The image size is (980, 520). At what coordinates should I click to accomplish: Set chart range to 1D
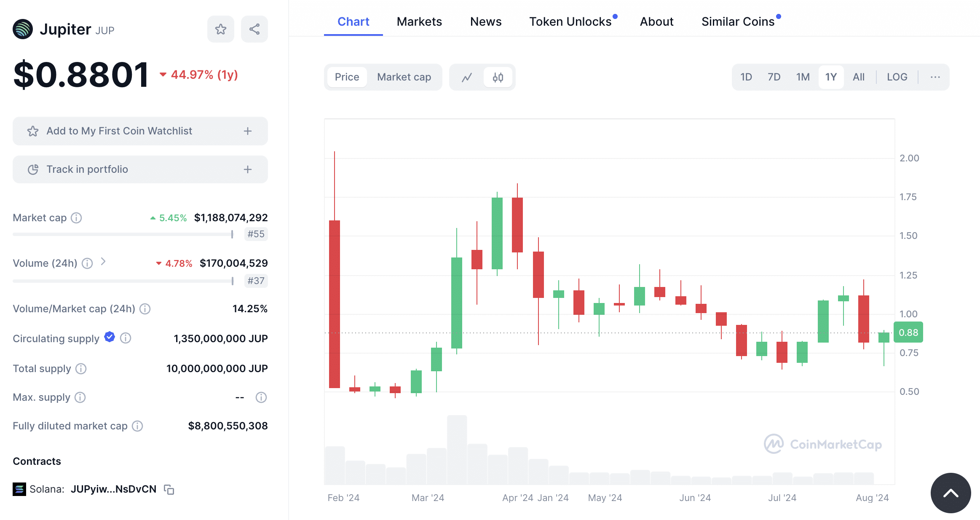click(746, 77)
